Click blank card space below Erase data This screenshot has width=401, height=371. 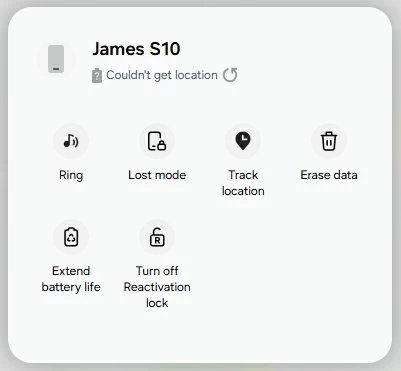point(329,253)
